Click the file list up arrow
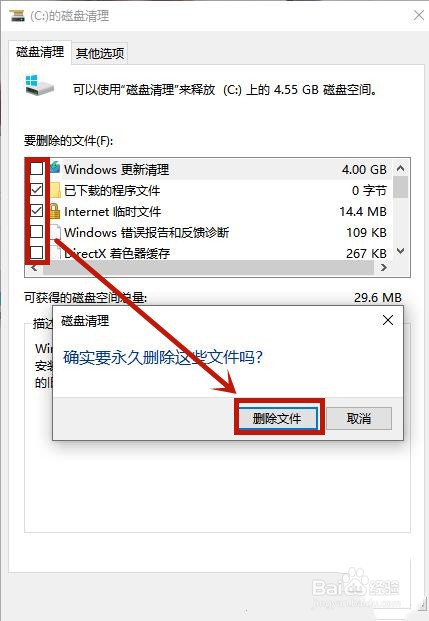The width and height of the screenshot is (429, 621). click(401, 168)
